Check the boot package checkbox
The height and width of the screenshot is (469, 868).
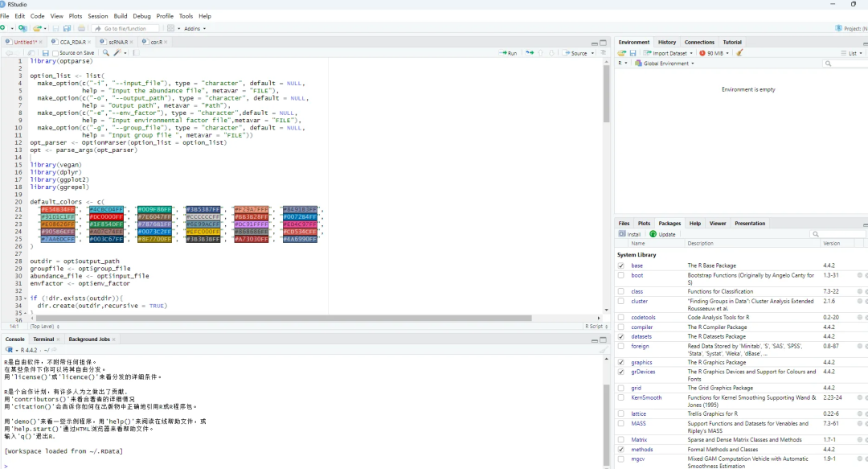click(x=620, y=275)
